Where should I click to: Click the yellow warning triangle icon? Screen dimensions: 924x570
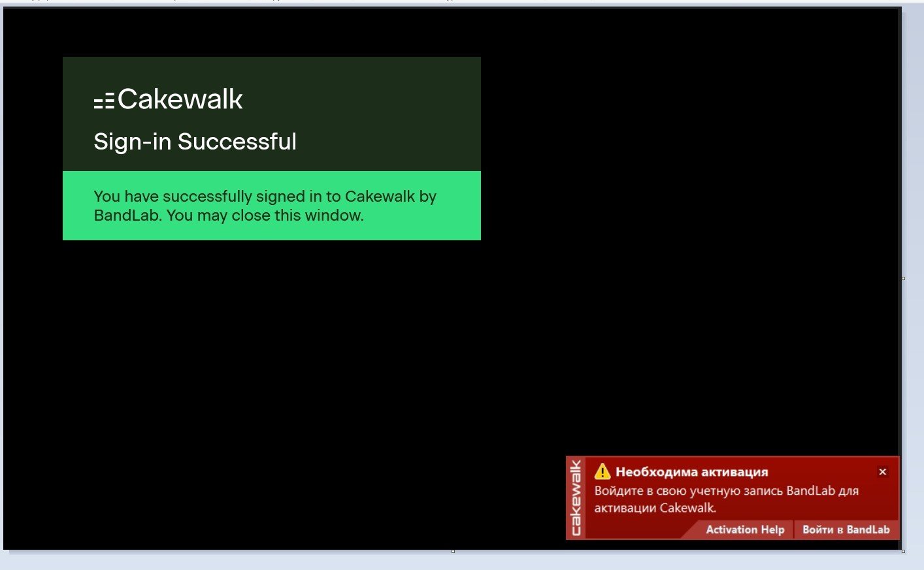pyautogui.click(x=602, y=471)
